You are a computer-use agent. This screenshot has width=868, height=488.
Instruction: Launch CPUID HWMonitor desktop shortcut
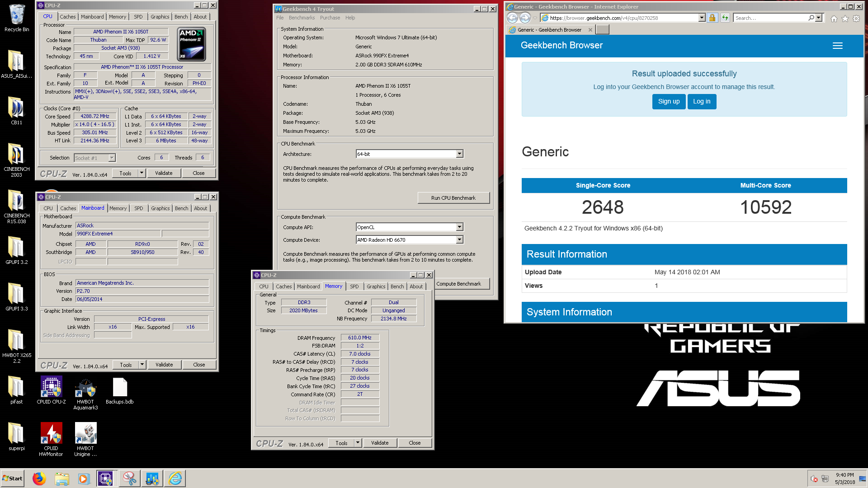click(x=51, y=440)
